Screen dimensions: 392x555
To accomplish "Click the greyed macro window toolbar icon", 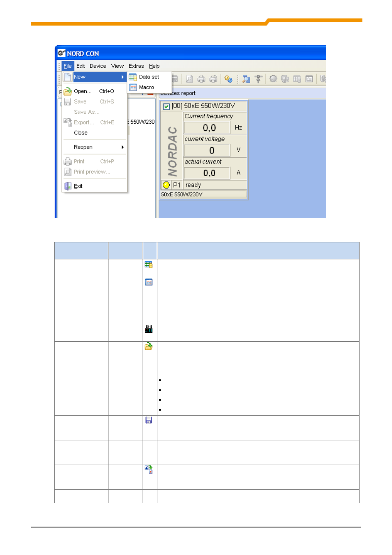I will pos(309,79).
